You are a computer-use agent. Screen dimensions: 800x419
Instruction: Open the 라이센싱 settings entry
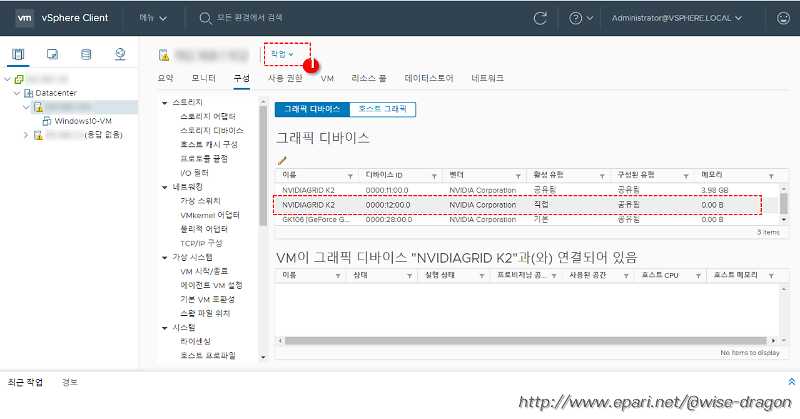coord(195,341)
